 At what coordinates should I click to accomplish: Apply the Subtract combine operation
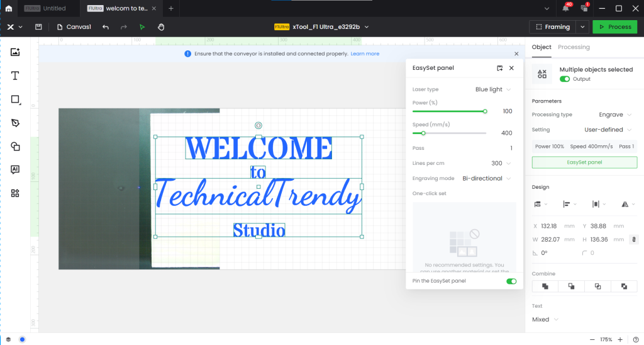[571, 286]
